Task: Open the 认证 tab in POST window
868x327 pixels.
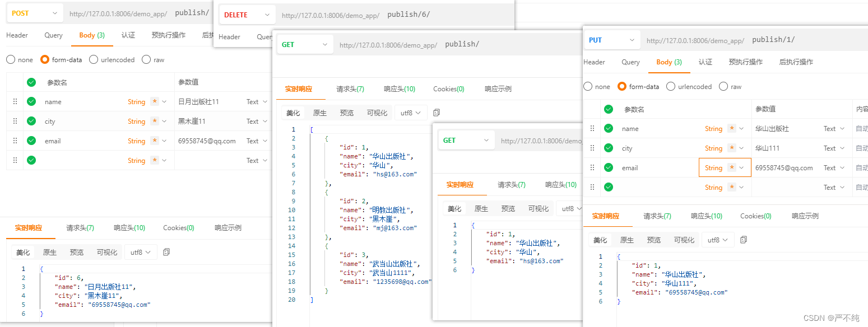Action: click(128, 35)
